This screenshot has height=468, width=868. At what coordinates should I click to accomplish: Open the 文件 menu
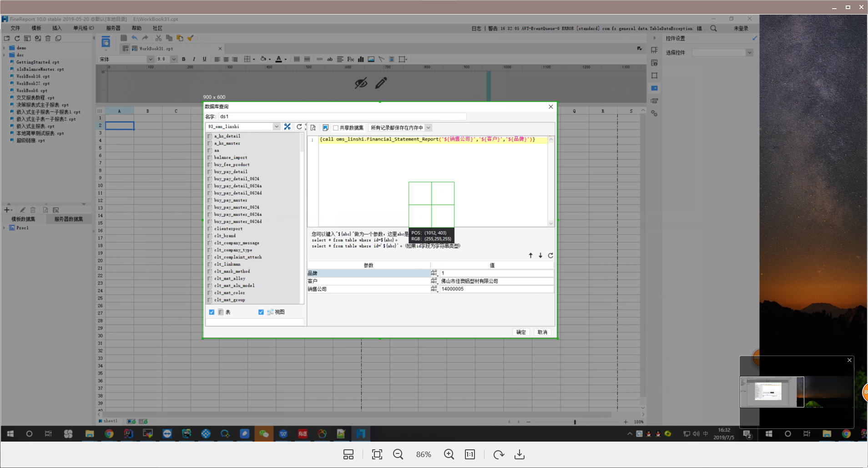pos(15,28)
